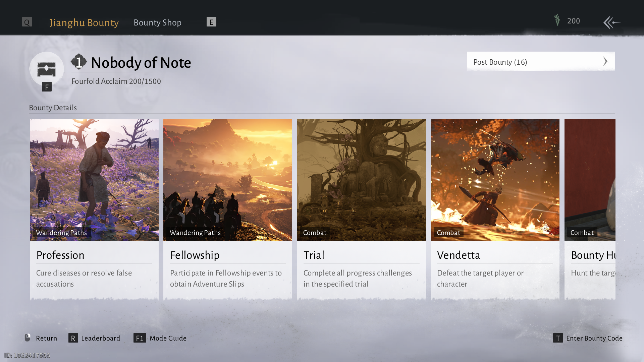Viewport: 644px width, 362px height.
Task: Open Enter Bounty Code
Action: tap(594, 338)
